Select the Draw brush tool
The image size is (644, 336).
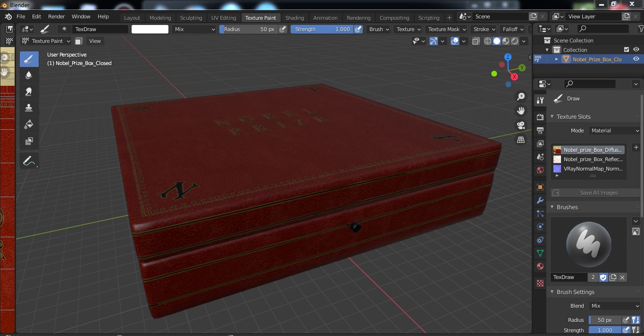pyautogui.click(x=29, y=59)
